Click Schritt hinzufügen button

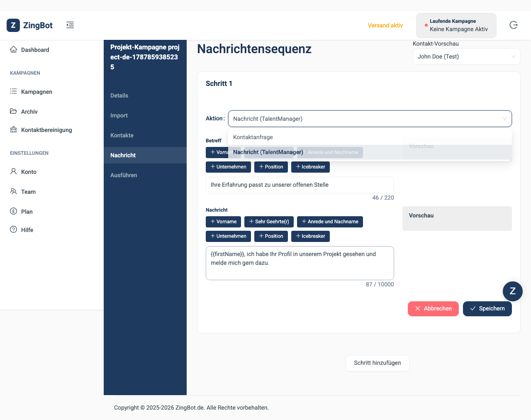pyautogui.click(x=378, y=363)
